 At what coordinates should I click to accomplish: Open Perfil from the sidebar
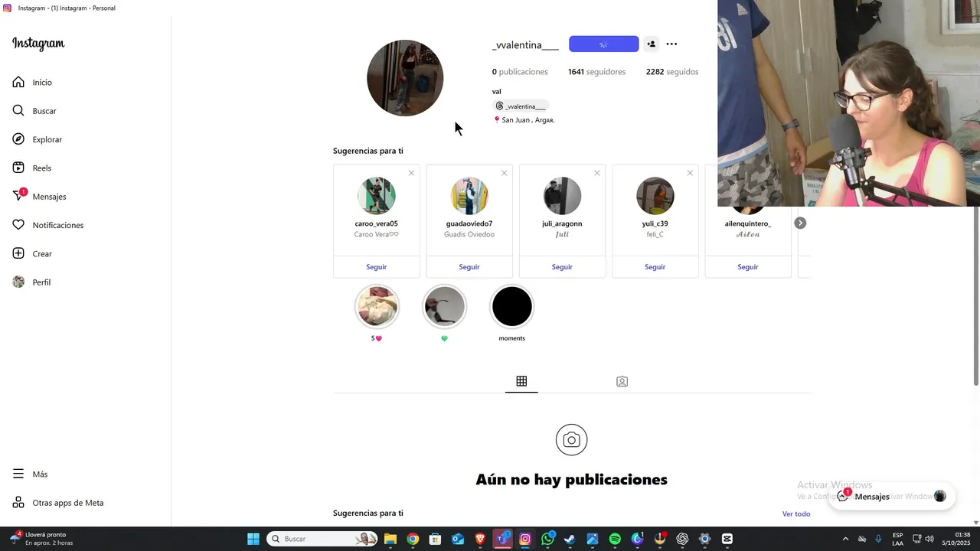[x=31, y=282]
